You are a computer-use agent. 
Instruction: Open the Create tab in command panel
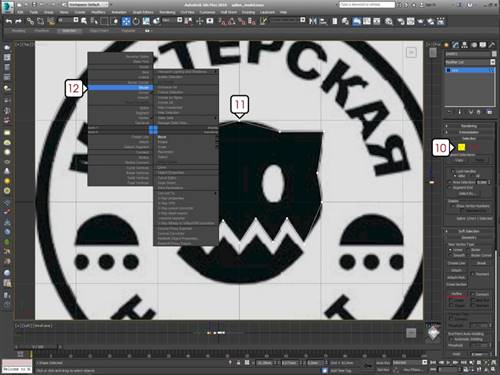click(x=446, y=45)
